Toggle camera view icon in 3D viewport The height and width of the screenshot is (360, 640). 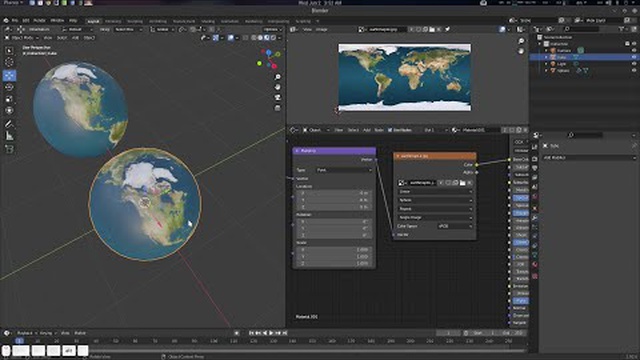(x=278, y=98)
